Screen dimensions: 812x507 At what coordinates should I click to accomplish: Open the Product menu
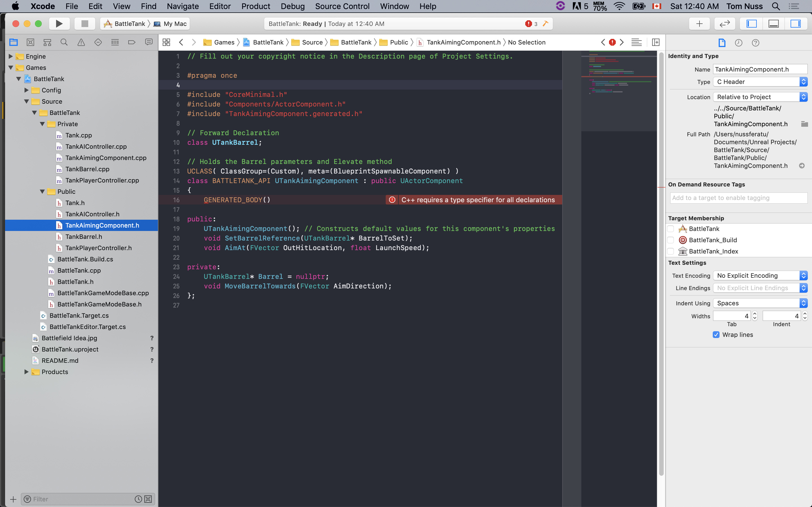pyautogui.click(x=256, y=6)
